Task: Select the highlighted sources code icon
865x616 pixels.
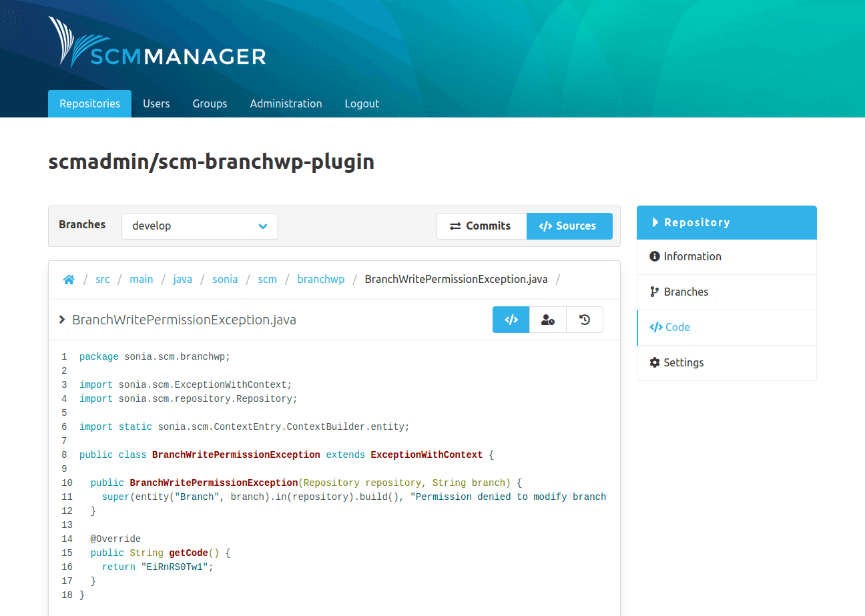Action: 511,320
